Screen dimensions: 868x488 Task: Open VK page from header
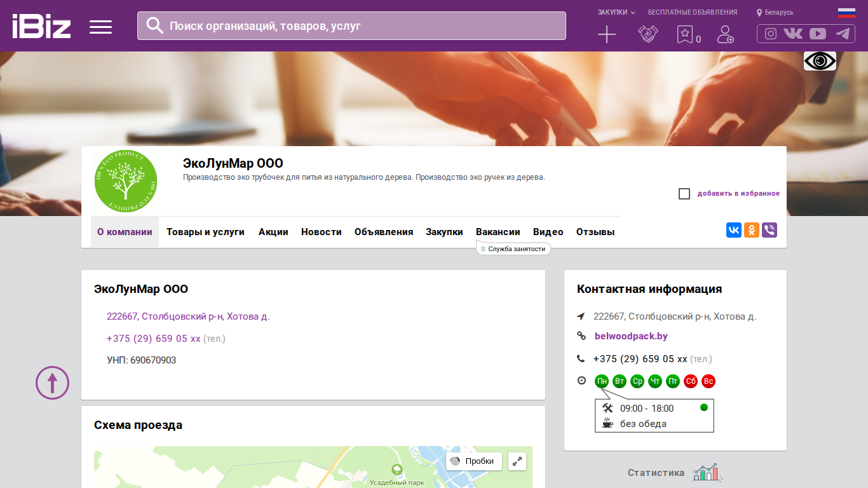point(793,34)
